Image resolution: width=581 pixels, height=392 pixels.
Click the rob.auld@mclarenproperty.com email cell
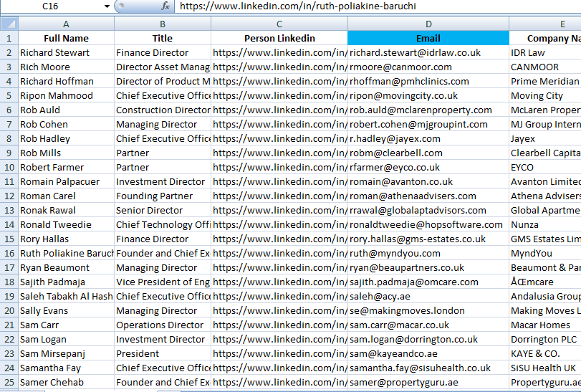pyautogui.click(x=428, y=110)
